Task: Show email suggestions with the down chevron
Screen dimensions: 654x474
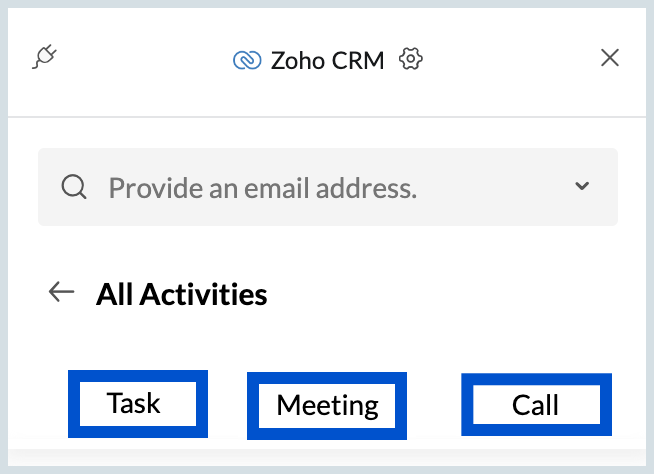Action: pyautogui.click(x=582, y=186)
